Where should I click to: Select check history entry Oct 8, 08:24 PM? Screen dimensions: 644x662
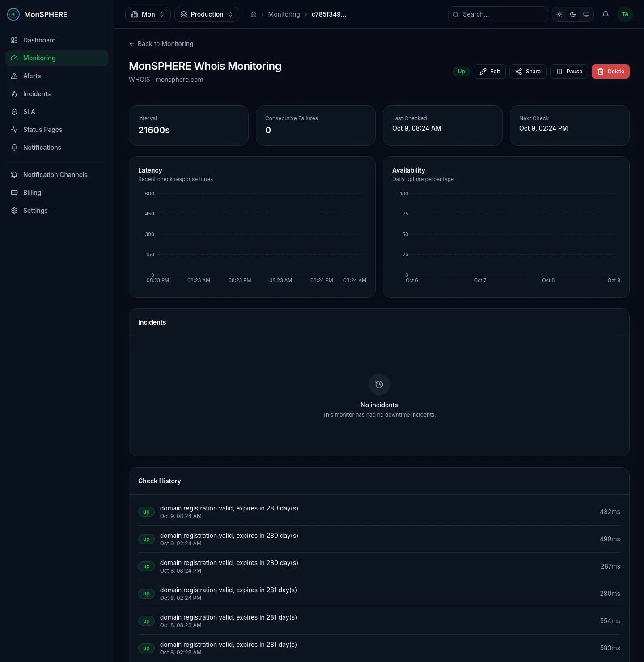click(x=379, y=566)
